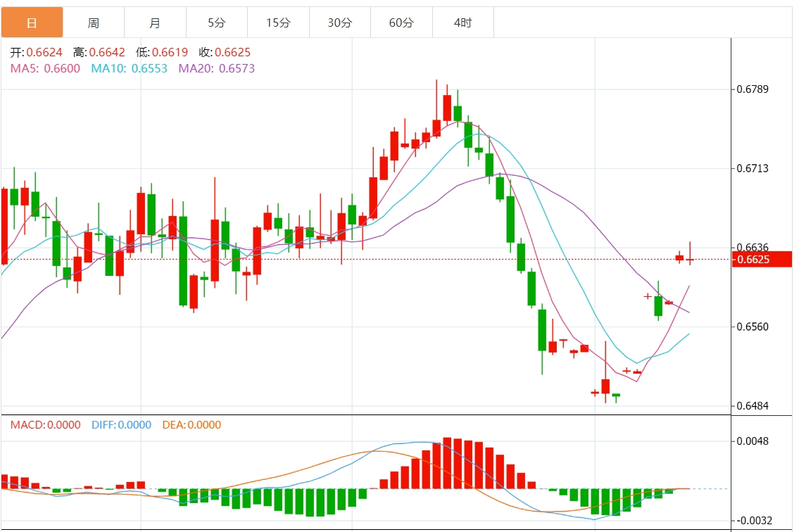799x532 pixels.
Task: Click the 收:0.6625 close price value
Action: pos(225,53)
